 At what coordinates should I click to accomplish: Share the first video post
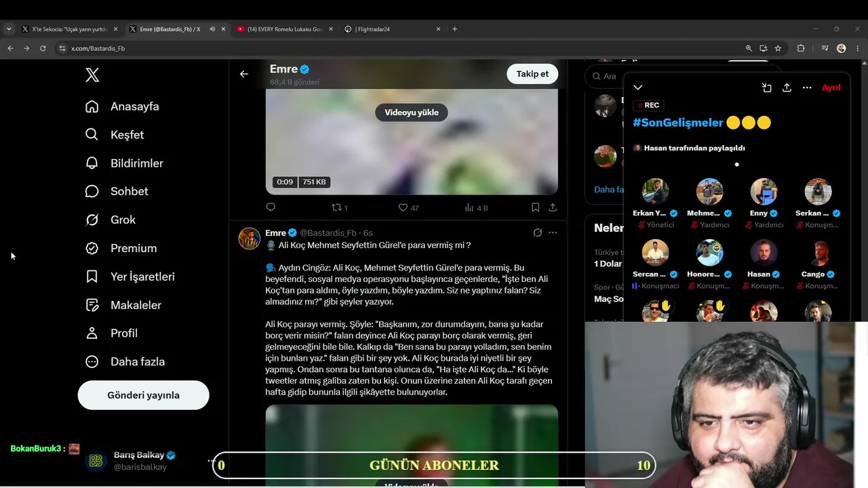coord(553,207)
